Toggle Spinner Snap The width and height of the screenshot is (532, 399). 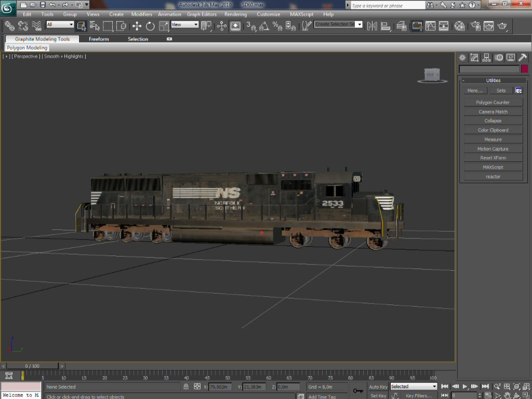(x=290, y=26)
